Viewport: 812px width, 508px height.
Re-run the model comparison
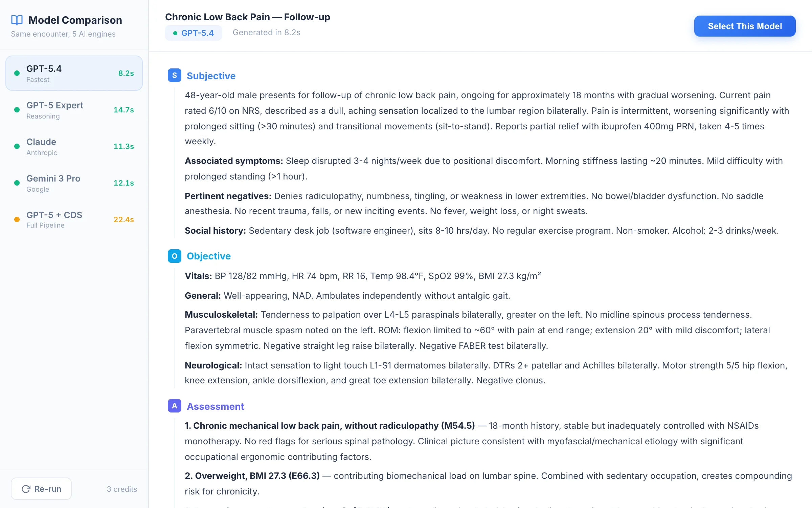tap(41, 489)
